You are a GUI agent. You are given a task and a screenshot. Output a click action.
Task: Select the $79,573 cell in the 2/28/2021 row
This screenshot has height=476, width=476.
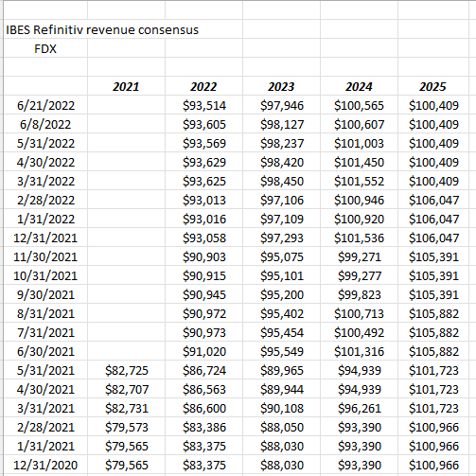pyautogui.click(x=127, y=427)
